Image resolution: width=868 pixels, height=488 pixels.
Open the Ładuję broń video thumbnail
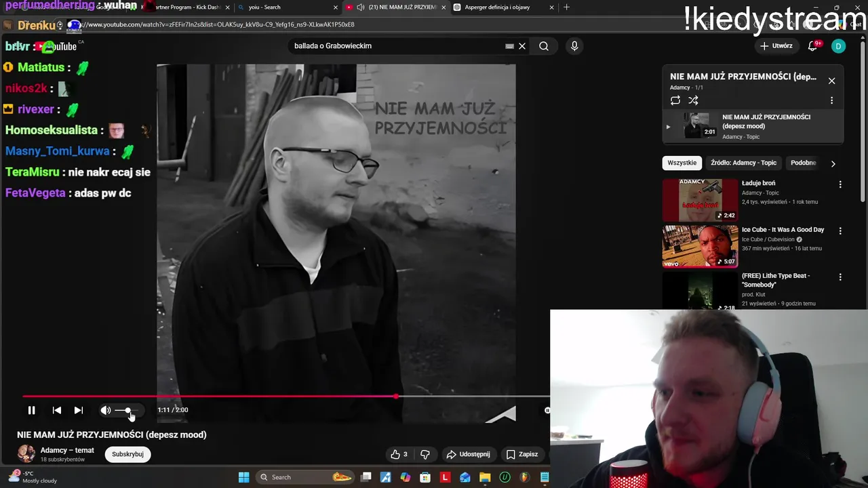pyautogui.click(x=700, y=199)
